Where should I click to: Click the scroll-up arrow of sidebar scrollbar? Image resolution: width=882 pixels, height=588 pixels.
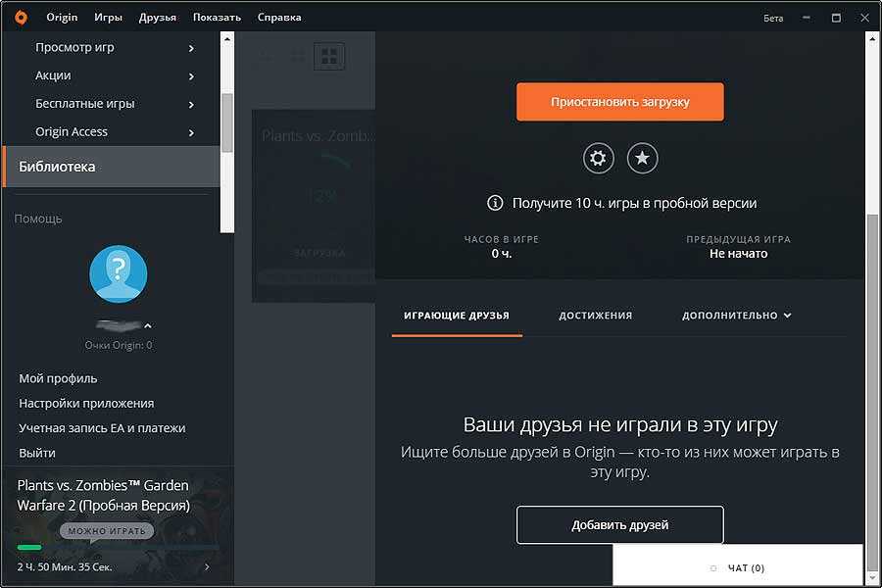226,39
